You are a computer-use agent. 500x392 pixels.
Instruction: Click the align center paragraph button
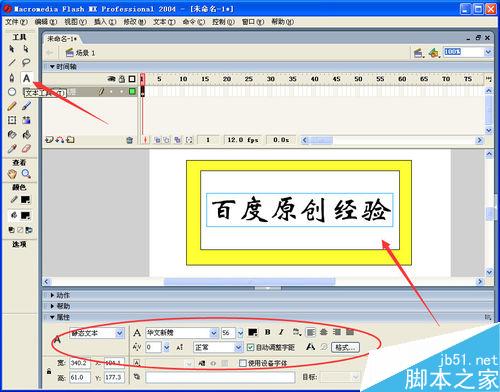pos(324,332)
